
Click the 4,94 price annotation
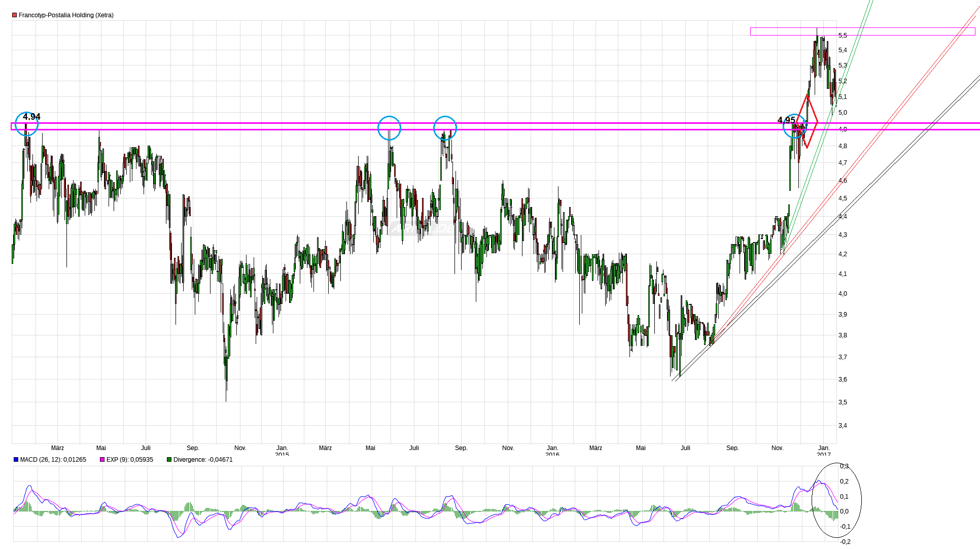tap(31, 117)
